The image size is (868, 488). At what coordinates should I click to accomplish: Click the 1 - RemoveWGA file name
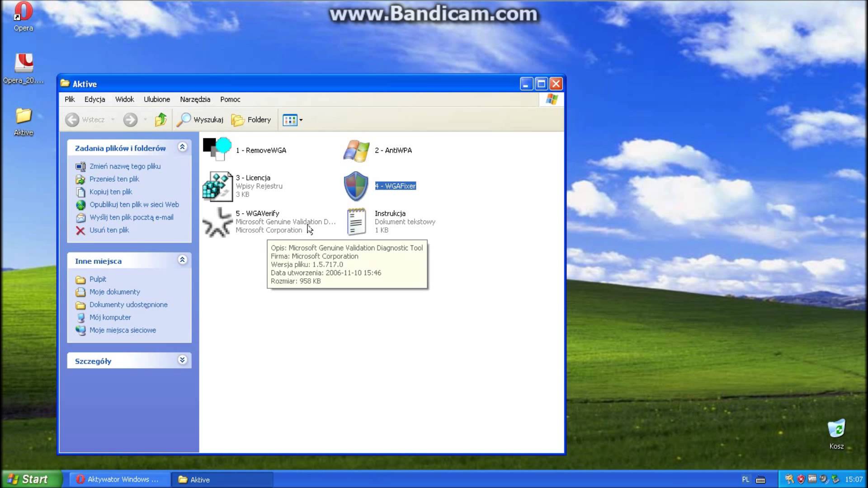pyautogui.click(x=261, y=150)
